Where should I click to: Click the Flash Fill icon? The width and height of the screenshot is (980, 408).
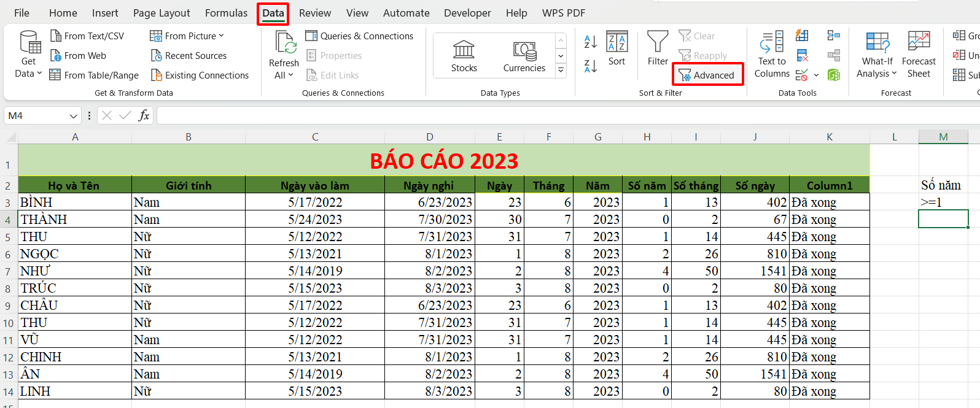coord(802,36)
